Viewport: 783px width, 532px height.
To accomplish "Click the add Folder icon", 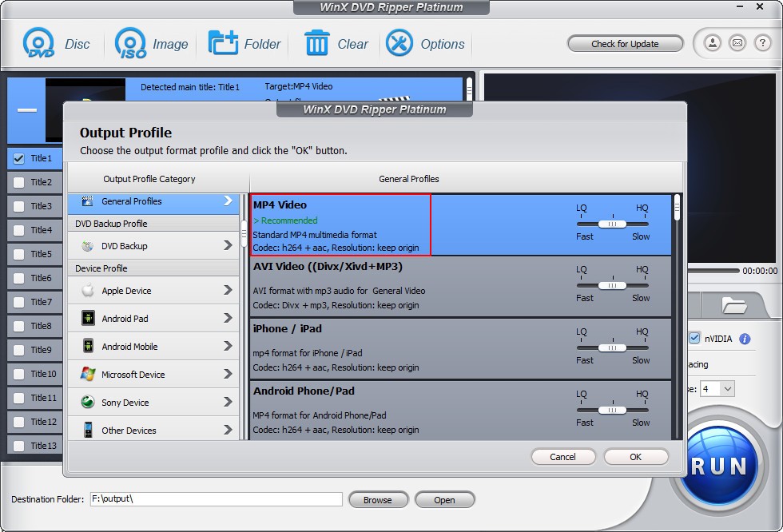I will (x=223, y=43).
